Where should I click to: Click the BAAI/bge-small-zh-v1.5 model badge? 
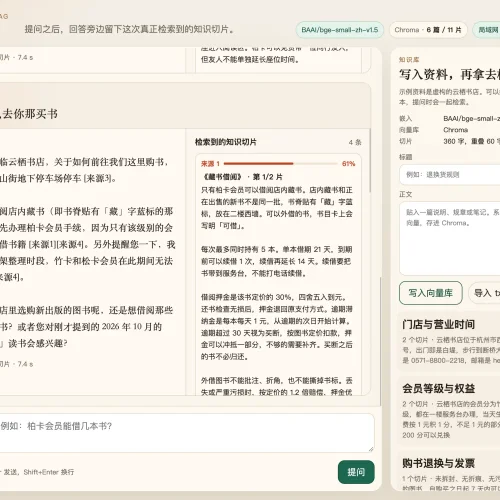coord(340,30)
